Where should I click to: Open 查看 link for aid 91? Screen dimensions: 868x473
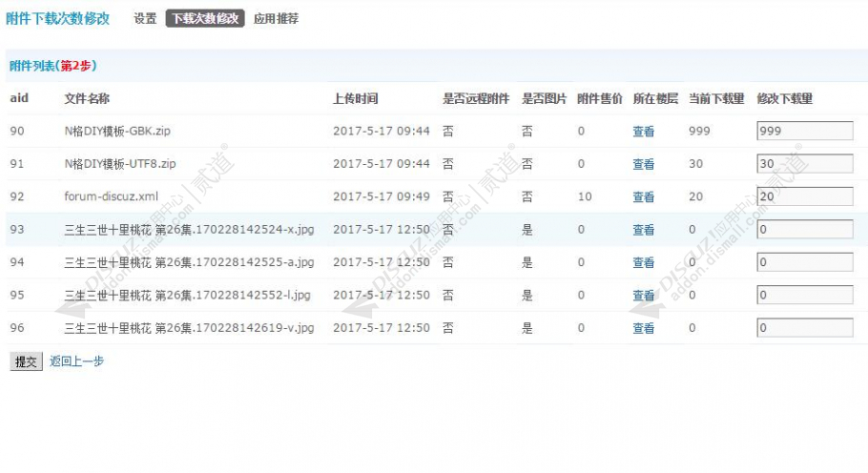[x=643, y=164]
